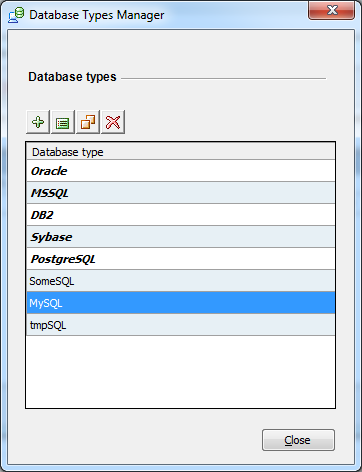
Task: Select the tmpSQL row
Action: (x=181, y=325)
